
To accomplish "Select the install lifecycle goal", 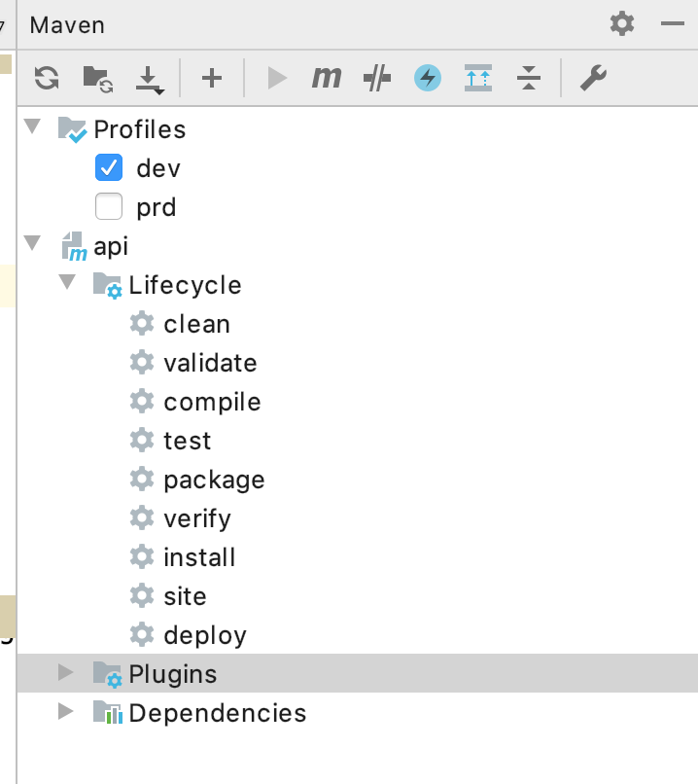I will (x=199, y=557).
